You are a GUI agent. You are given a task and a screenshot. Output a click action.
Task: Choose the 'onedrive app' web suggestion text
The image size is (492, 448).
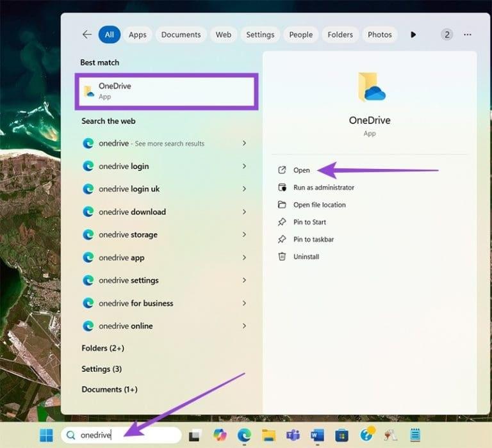click(x=122, y=258)
